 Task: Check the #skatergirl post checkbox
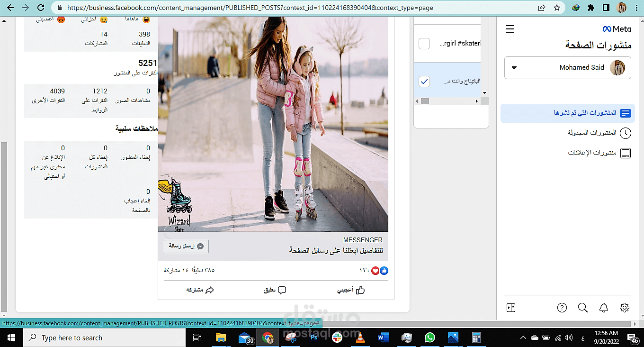pyautogui.click(x=424, y=43)
